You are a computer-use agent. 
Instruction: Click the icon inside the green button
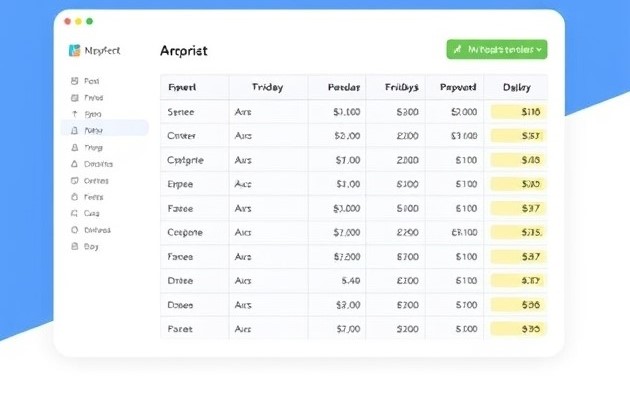pyautogui.click(x=458, y=48)
